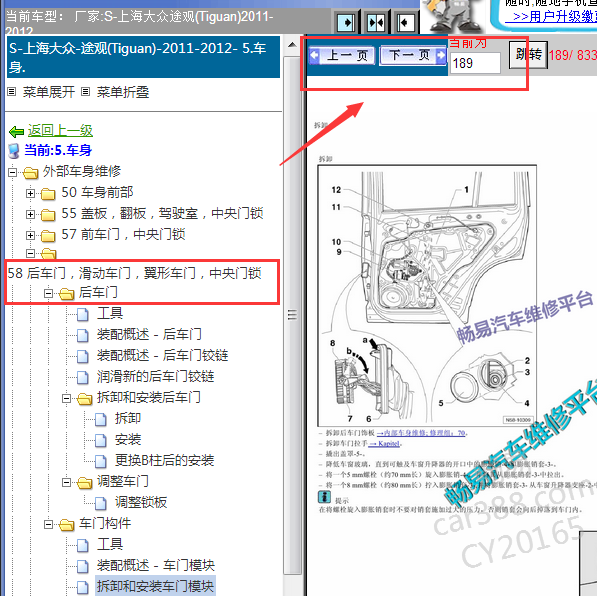Screen dimensions: 597x596
Task: Click the 外部车身维修 folder icon
Action: pyautogui.click(x=30, y=173)
